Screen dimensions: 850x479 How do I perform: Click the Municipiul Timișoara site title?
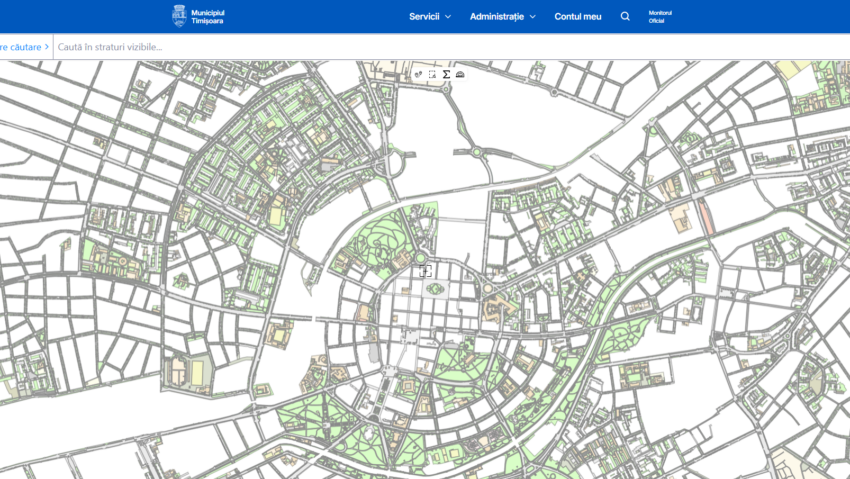tap(208, 17)
